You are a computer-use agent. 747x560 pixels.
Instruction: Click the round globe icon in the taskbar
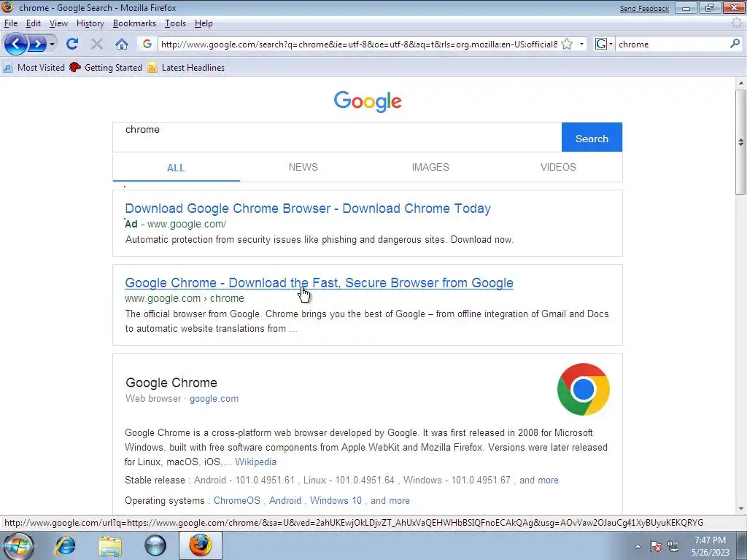tap(155, 545)
